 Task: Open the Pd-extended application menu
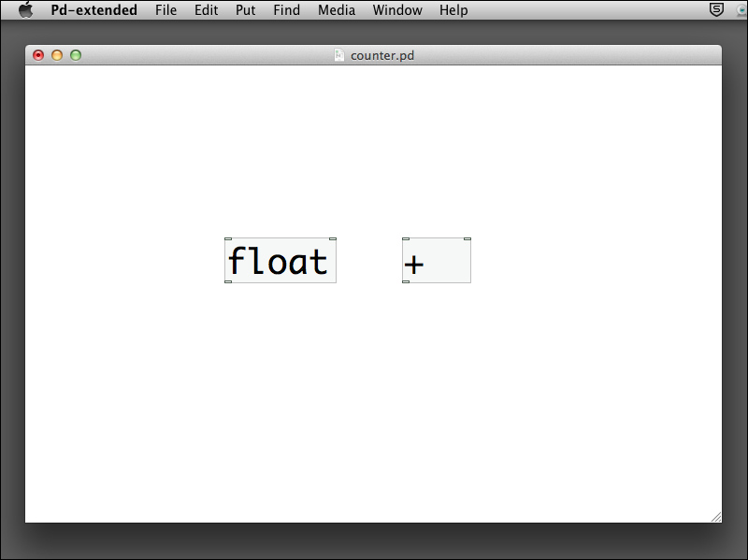(x=93, y=10)
